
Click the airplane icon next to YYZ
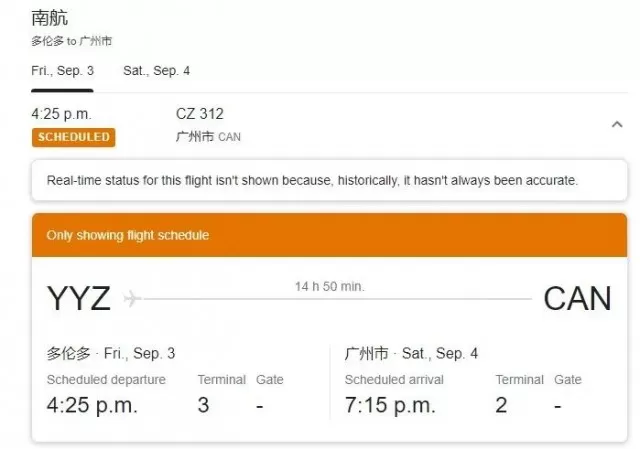pyautogui.click(x=132, y=298)
